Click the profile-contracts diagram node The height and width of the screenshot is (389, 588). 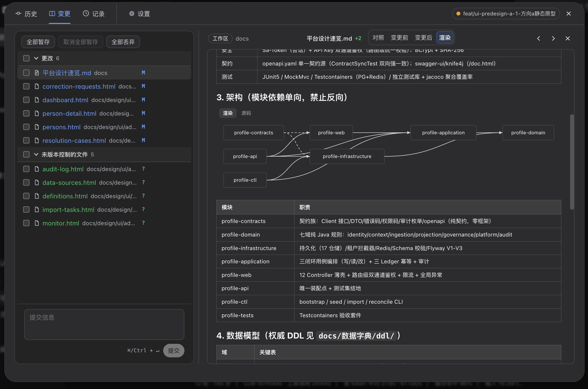[253, 133]
